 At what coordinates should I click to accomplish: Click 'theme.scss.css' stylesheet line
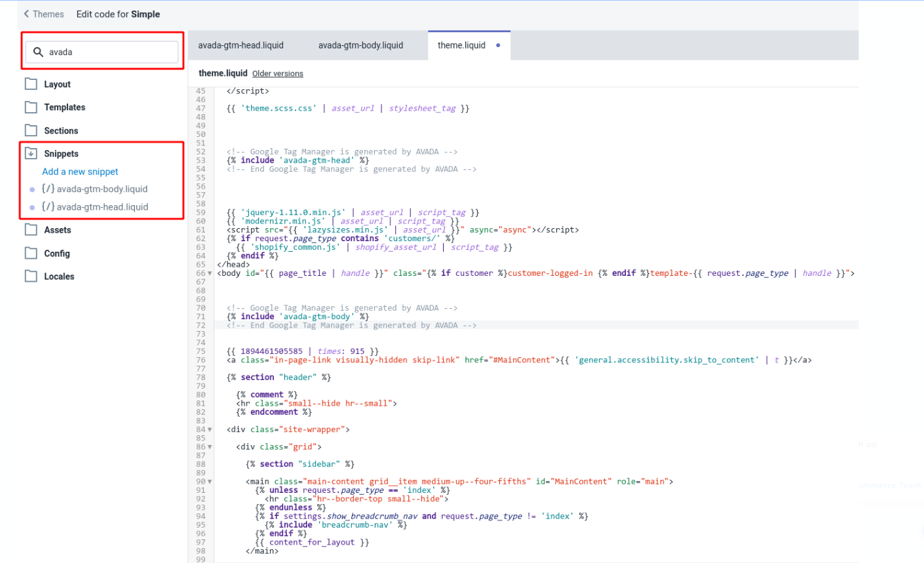coord(348,108)
